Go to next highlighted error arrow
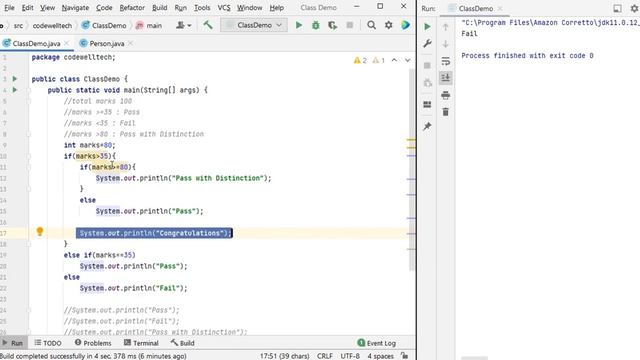Viewport: 640px width, 360px height. pos(407,60)
